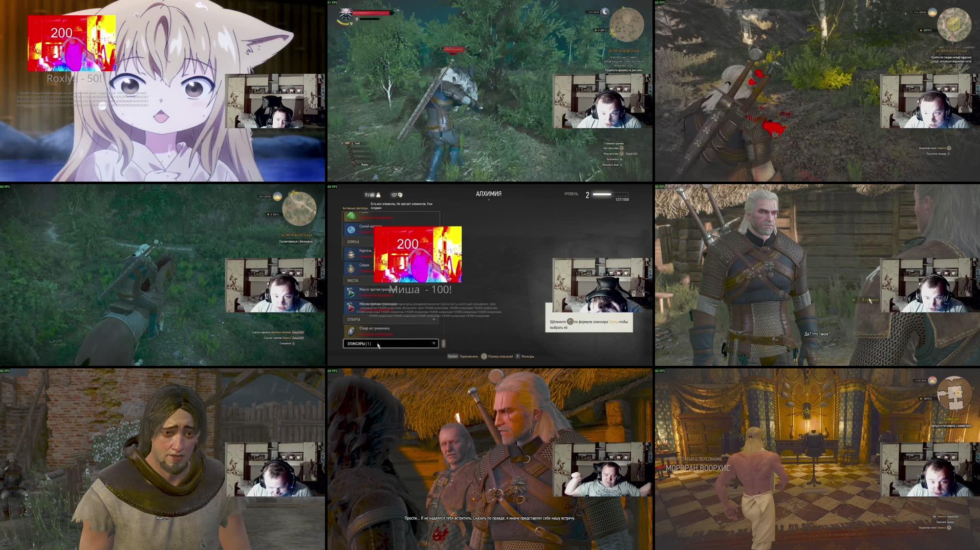Click the Миша - 100! donation text
The image size is (980, 550).
pos(421,290)
